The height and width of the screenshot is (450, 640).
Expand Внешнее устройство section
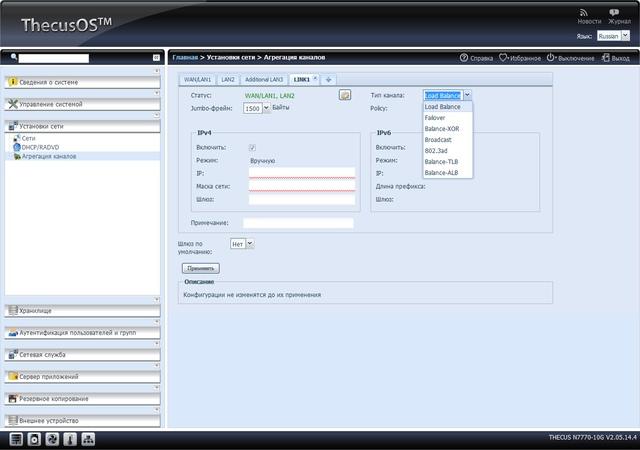click(x=82, y=421)
